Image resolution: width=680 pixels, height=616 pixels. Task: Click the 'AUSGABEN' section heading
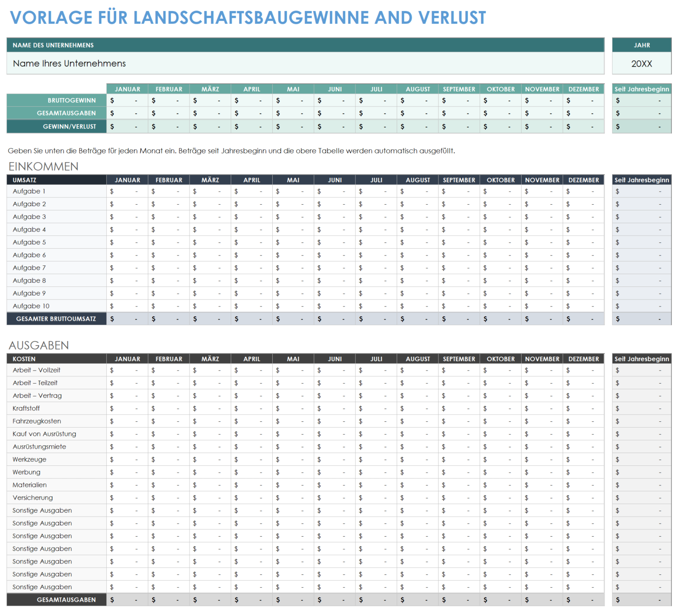click(39, 345)
